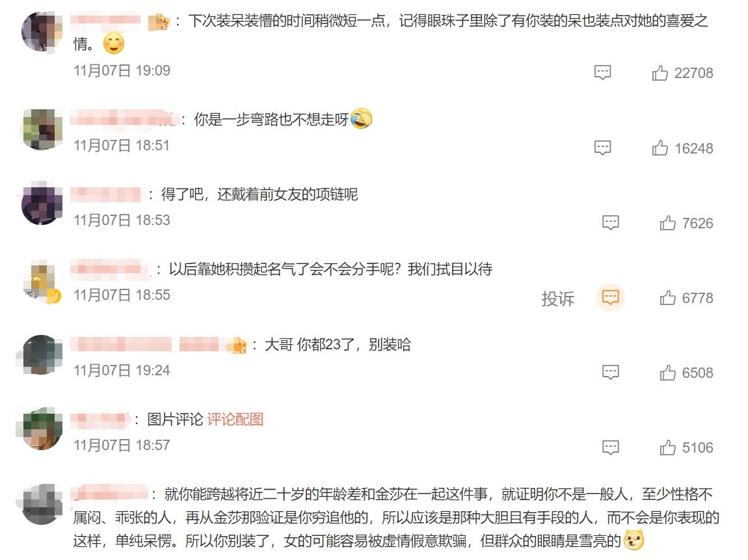
Task: Open username of the 19:24 commenter
Action: tap(158, 345)
